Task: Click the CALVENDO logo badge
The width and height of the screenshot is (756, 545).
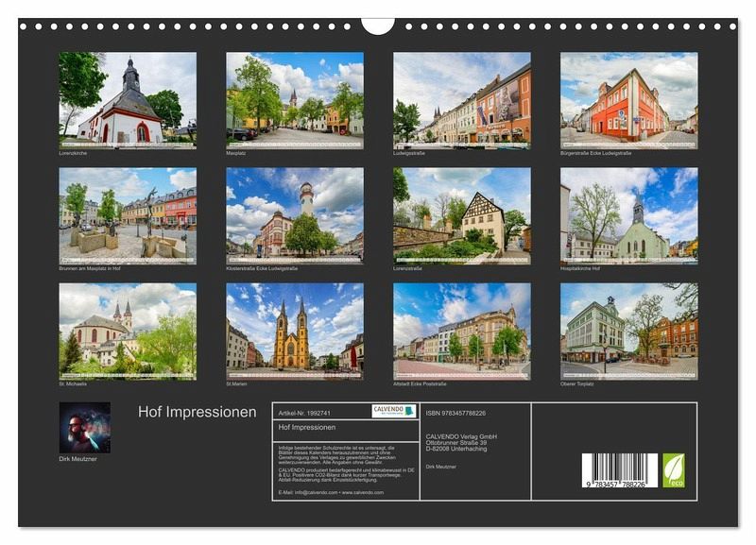Action: pyautogui.click(x=393, y=411)
